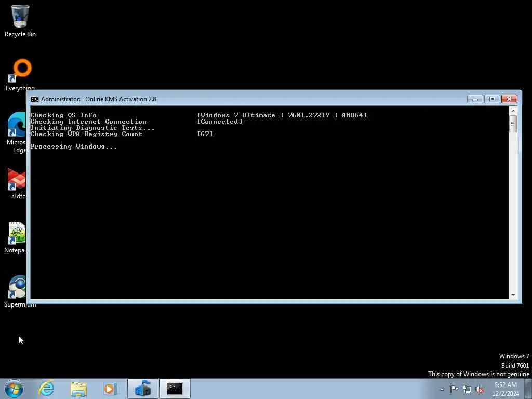532x399 pixels.
Task: Open Windows Explorer folder on taskbar
Action: [79, 389]
